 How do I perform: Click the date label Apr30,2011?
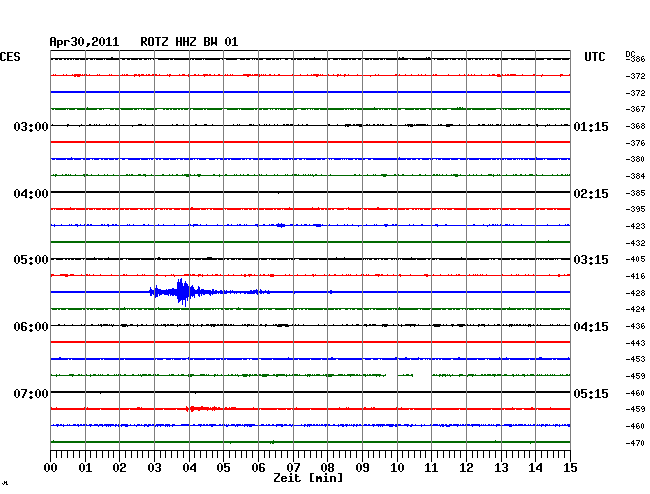[84, 42]
